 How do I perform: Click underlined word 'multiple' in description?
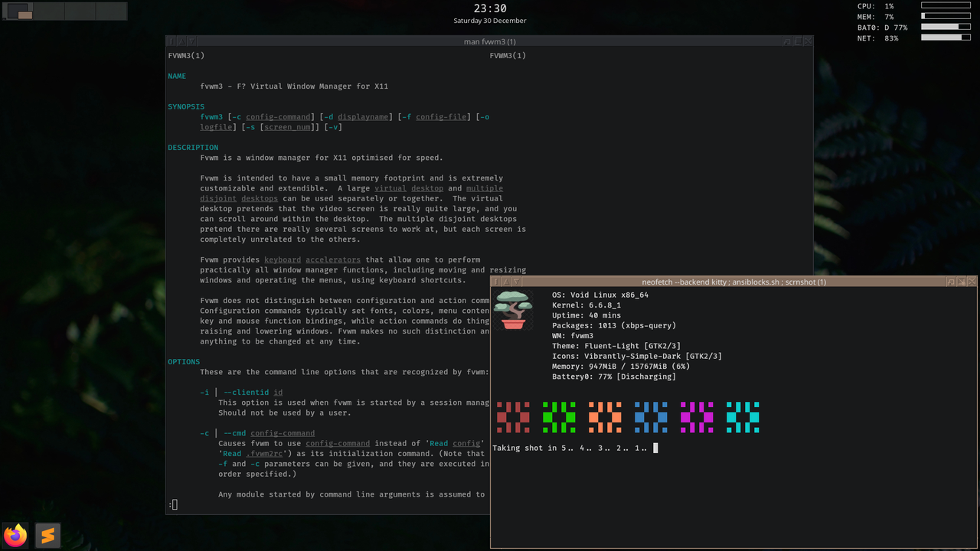click(485, 188)
